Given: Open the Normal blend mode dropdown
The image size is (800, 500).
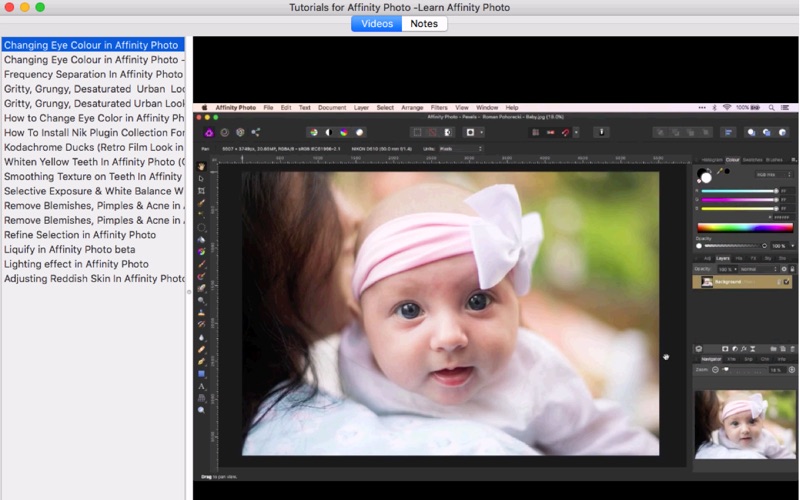Looking at the screenshot, I should tap(759, 269).
